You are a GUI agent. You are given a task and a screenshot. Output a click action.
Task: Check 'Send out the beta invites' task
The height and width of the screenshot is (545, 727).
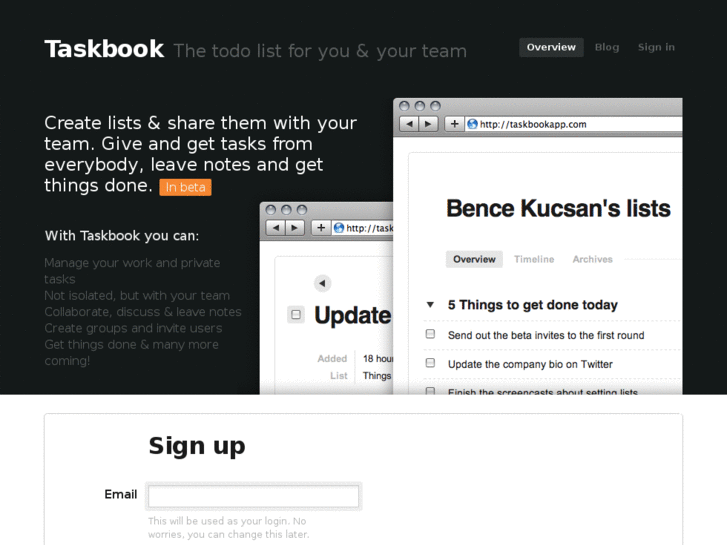(x=430, y=334)
